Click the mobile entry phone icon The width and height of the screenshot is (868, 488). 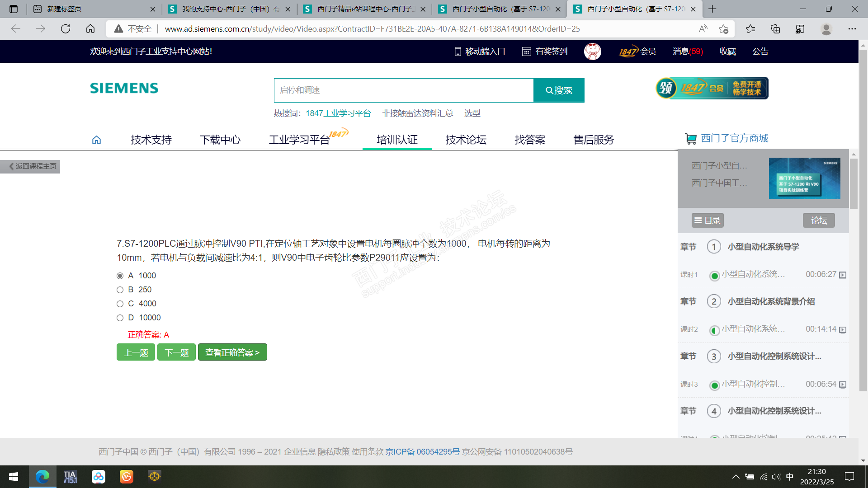(458, 52)
